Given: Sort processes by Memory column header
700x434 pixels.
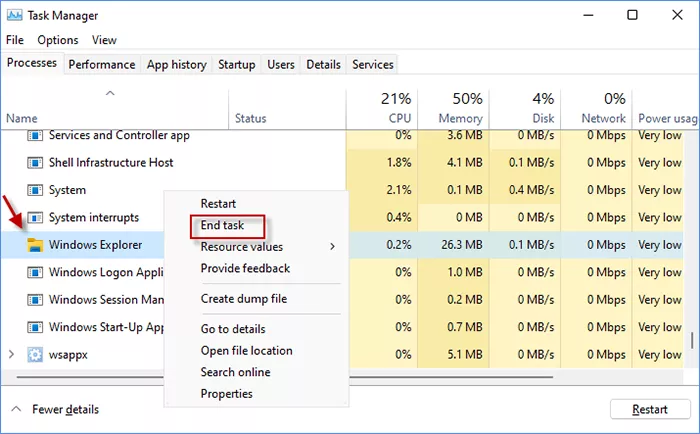Looking at the screenshot, I should pos(454,108).
